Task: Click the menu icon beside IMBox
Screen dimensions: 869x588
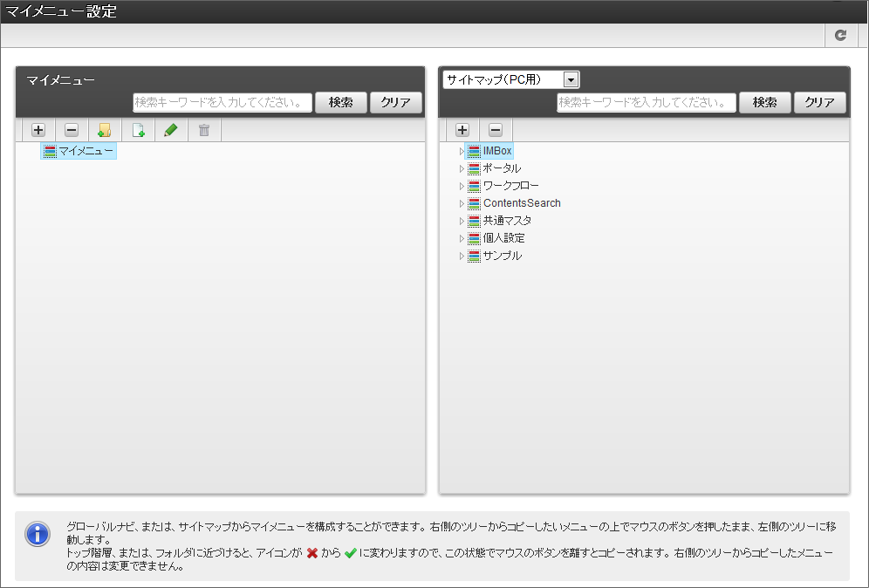Action: point(474,151)
